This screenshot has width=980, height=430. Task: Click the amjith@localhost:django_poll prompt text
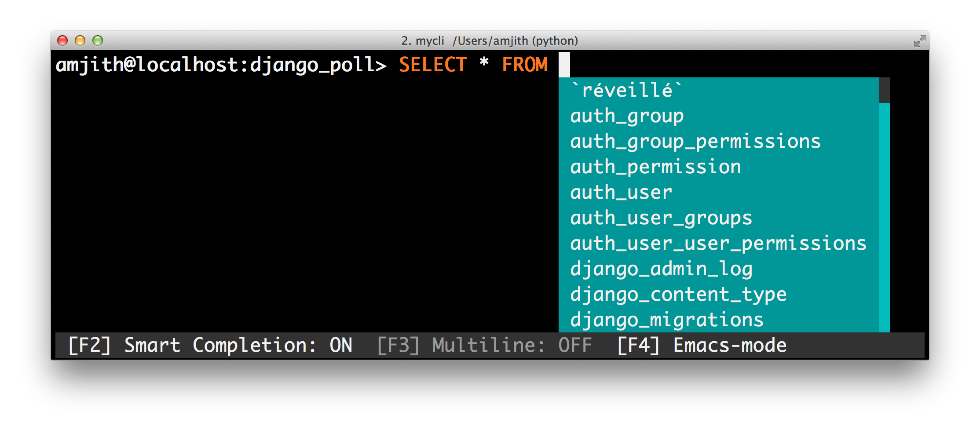[x=221, y=65]
